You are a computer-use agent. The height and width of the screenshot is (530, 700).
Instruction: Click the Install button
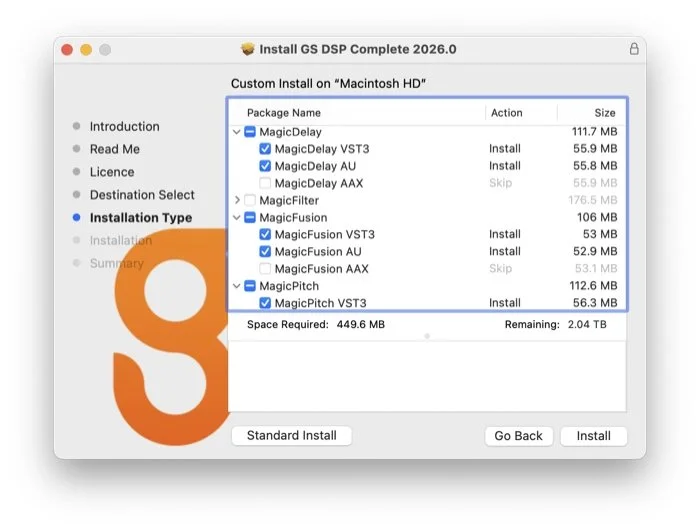(x=593, y=436)
